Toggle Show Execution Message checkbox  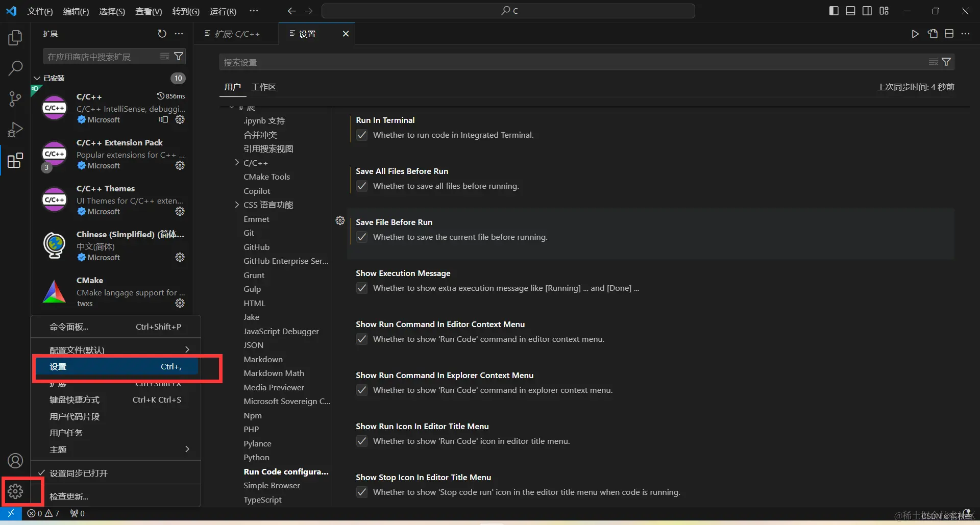pos(362,288)
